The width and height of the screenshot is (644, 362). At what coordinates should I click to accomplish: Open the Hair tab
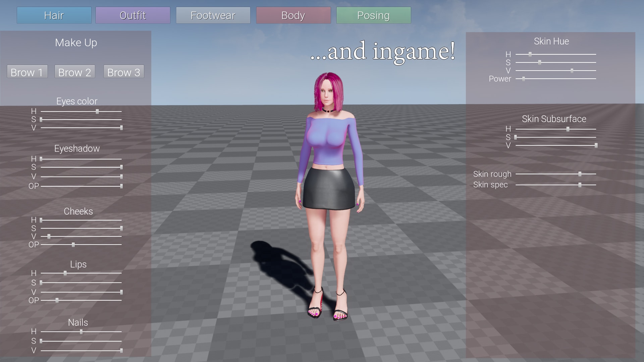(x=54, y=15)
